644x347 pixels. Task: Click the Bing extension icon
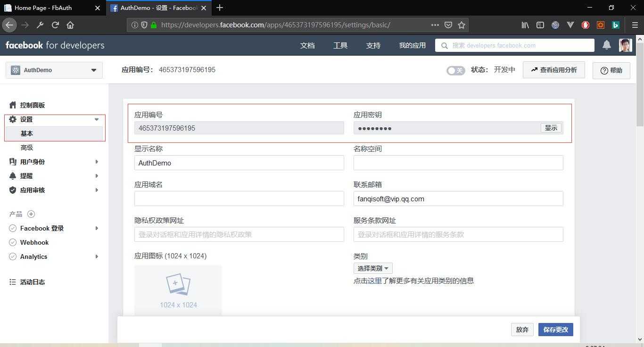[x=616, y=25]
